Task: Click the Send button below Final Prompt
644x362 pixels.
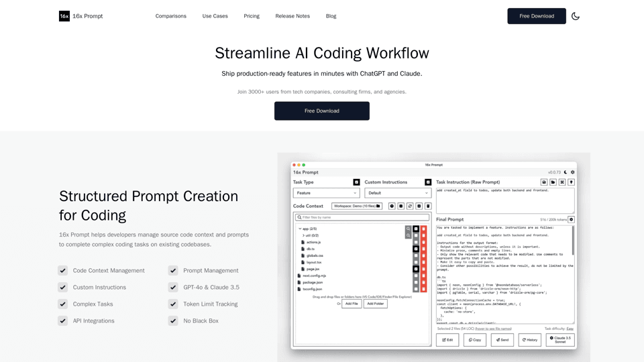Action: coord(502,340)
